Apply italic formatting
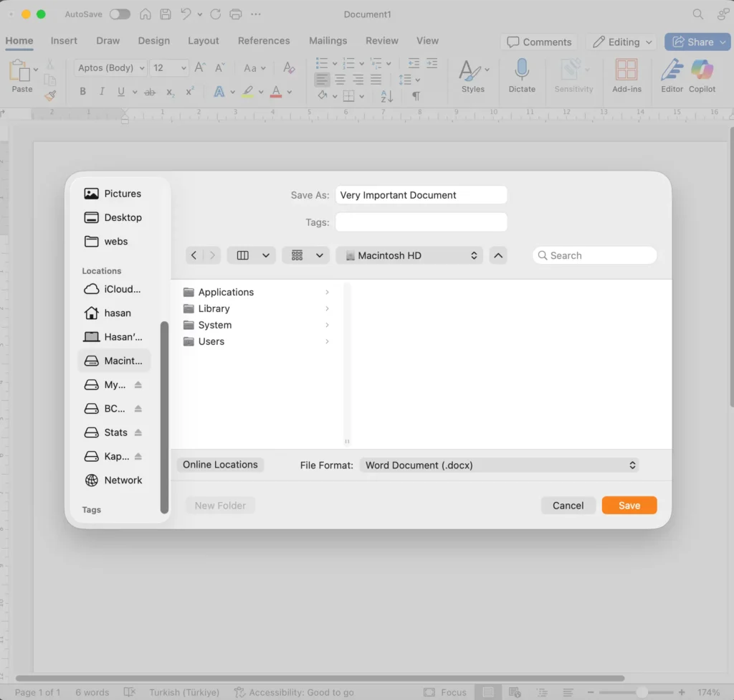This screenshot has height=700, width=734. click(x=102, y=91)
